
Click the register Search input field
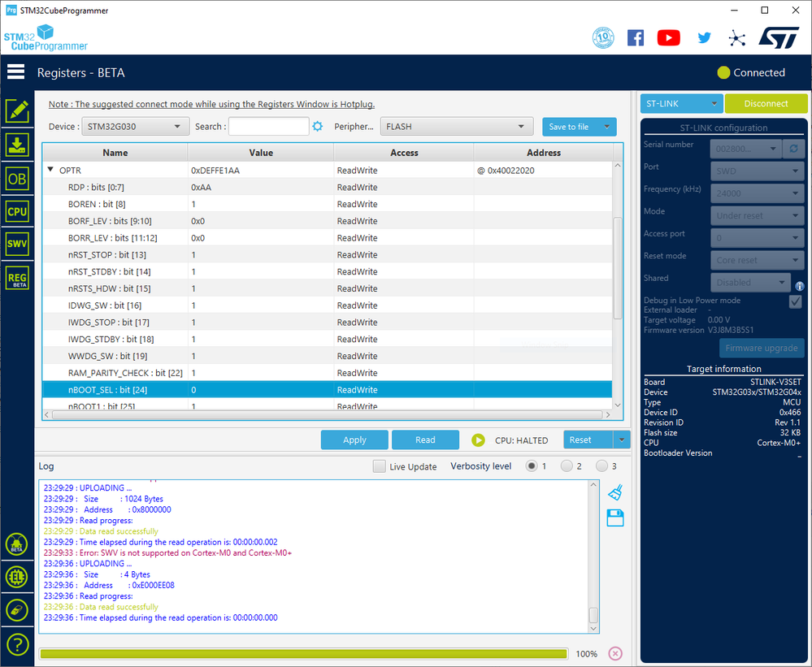[269, 126]
